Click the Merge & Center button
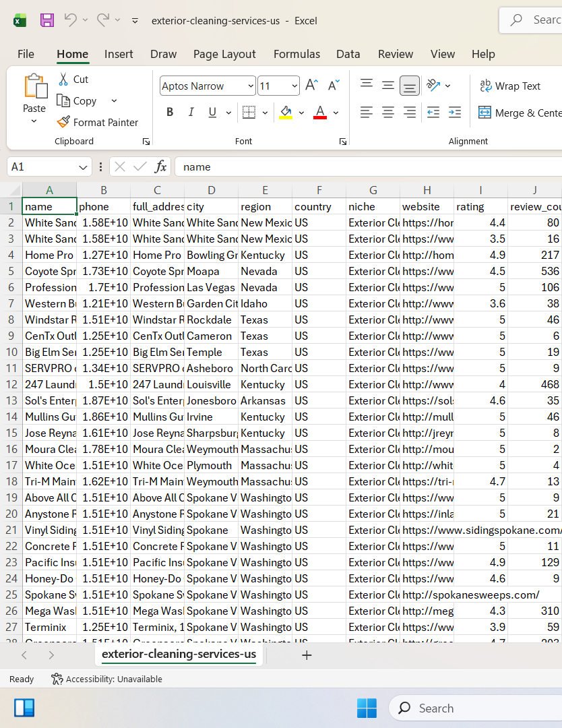This screenshot has height=728, width=562. 520,113
